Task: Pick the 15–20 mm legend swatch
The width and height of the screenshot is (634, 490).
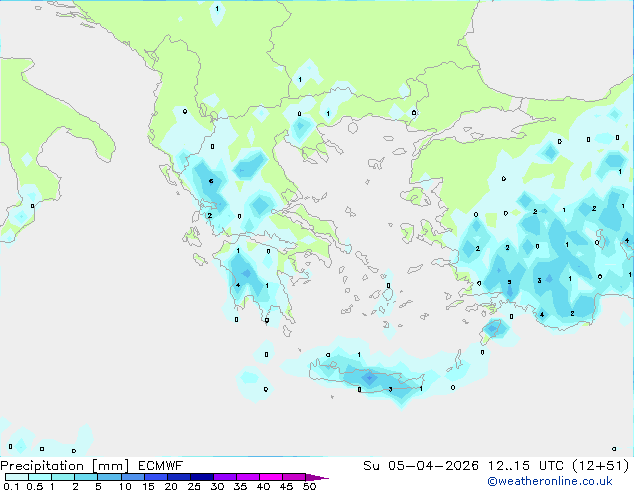Action: (x=156, y=477)
